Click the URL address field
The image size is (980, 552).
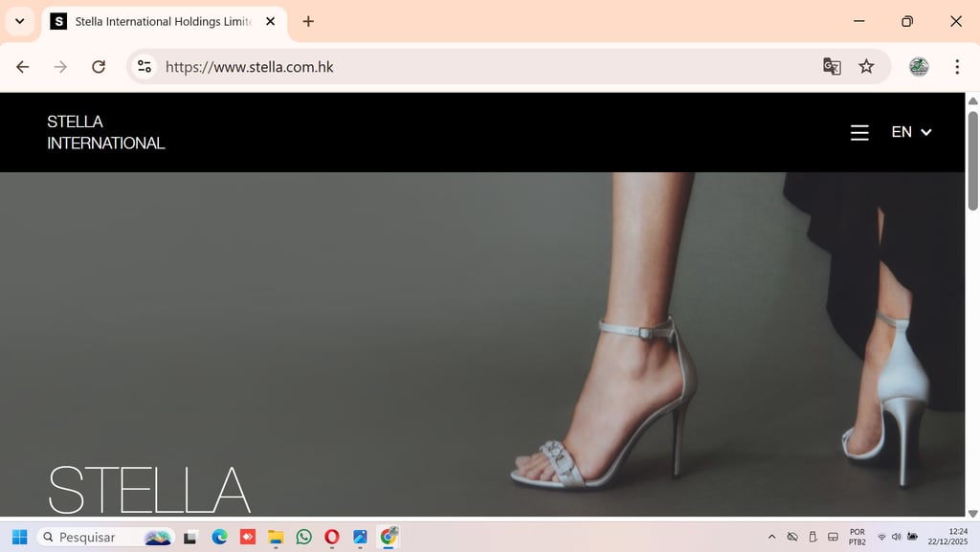coord(487,67)
